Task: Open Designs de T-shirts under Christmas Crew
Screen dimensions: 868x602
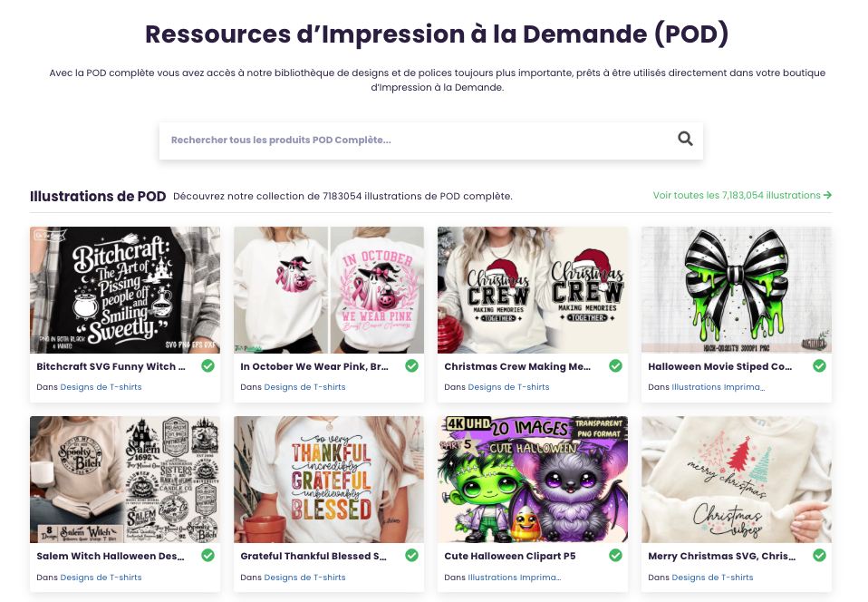Action: [508, 387]
